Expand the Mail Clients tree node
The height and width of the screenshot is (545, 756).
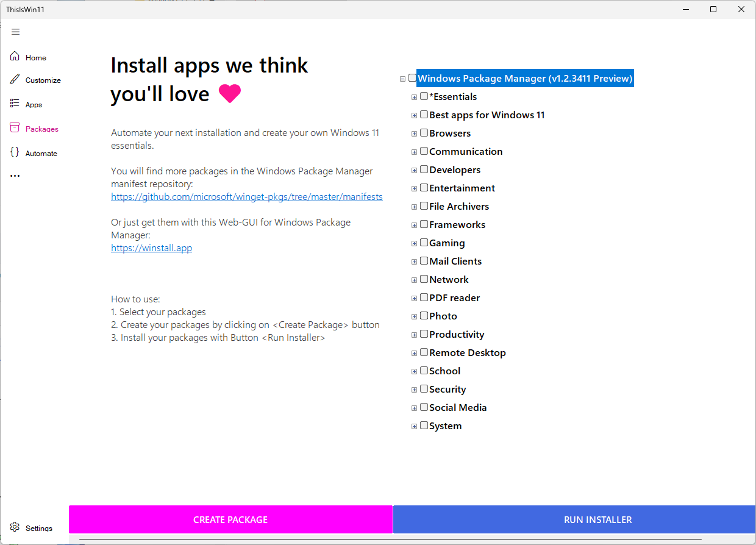pos(415,262)
